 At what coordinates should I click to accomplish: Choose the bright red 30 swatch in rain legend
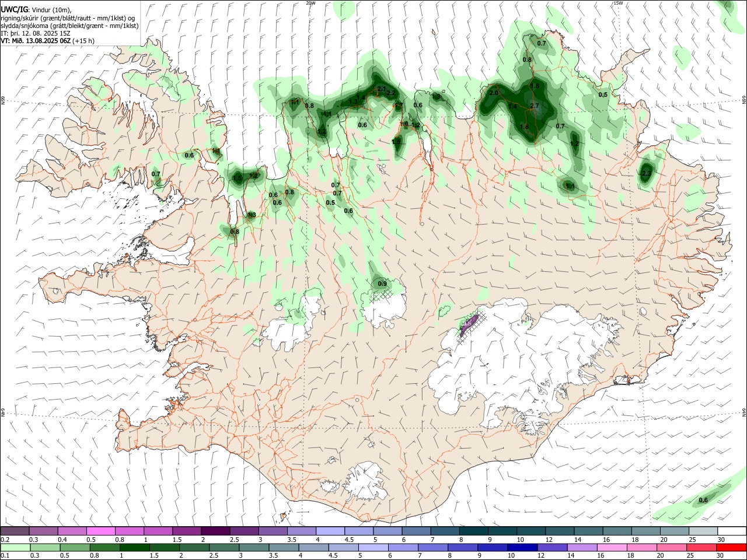tap(731, 547)
